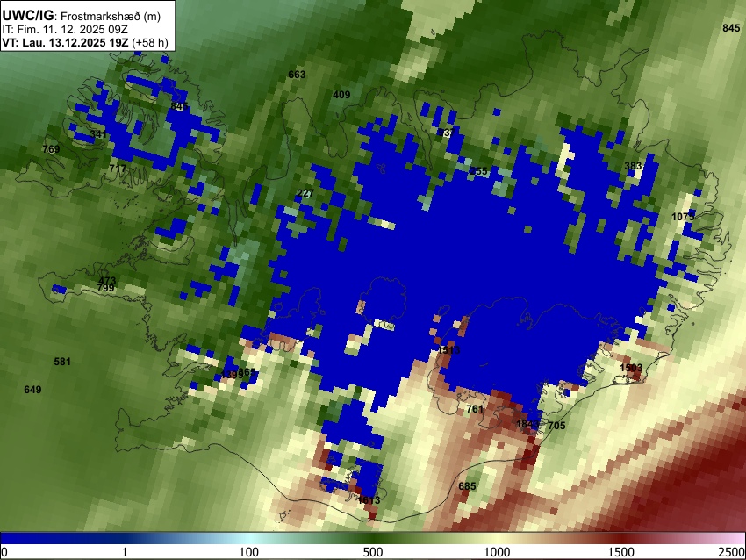Click the map value '649'
The width and height of the screenshot is (746, 560).
pos(32,390)
